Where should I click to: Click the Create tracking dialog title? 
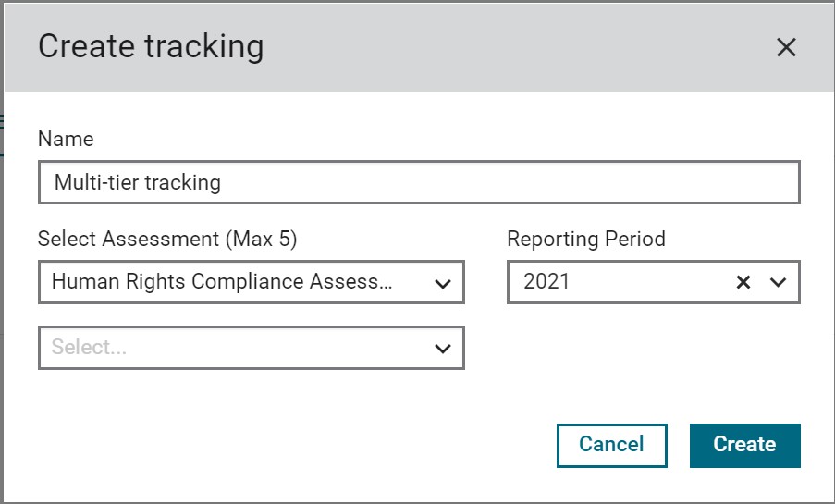click(x=151, y=46)
